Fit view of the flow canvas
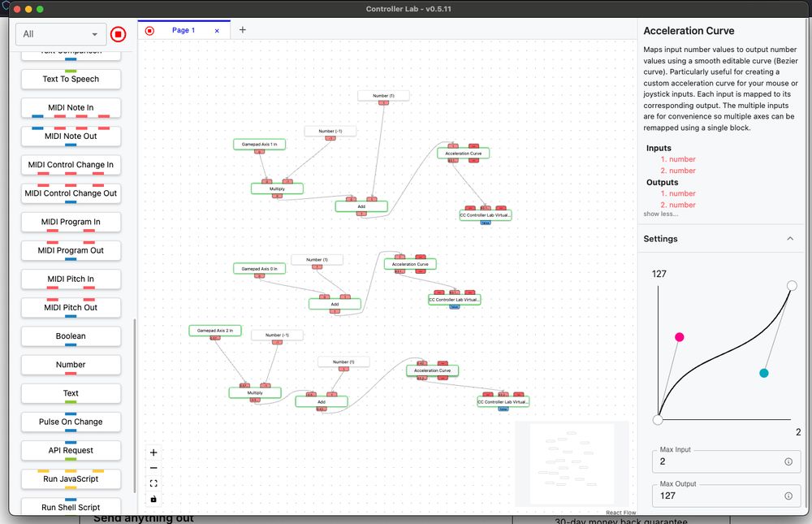The width and height of the screenshot is (812, 524). pyautogui.click(x=153, y=483)
